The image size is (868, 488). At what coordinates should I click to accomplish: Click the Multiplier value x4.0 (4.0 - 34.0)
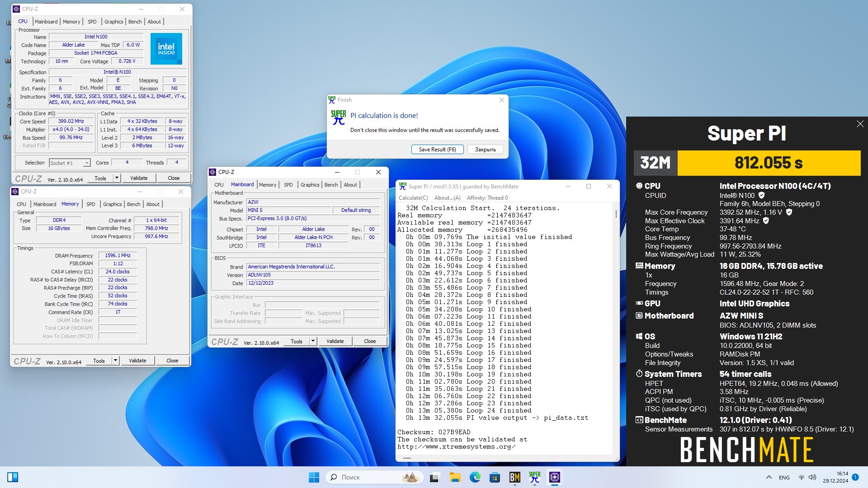pos(71,129)
